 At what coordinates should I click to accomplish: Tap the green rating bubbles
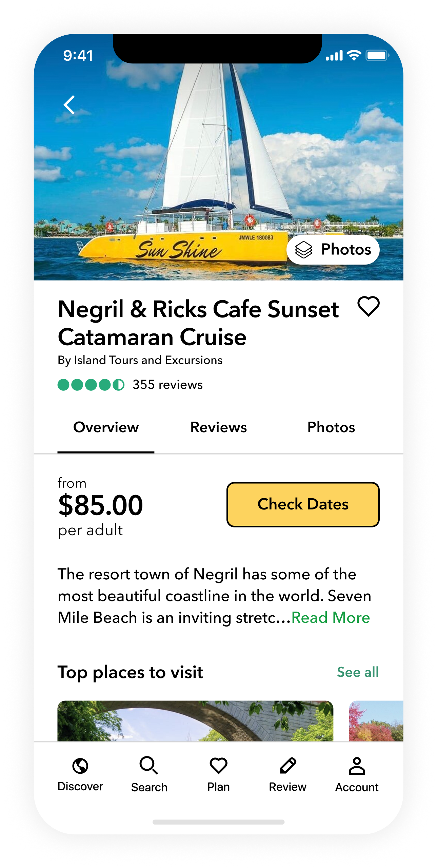pyautogui.click(x=91, y=385)
